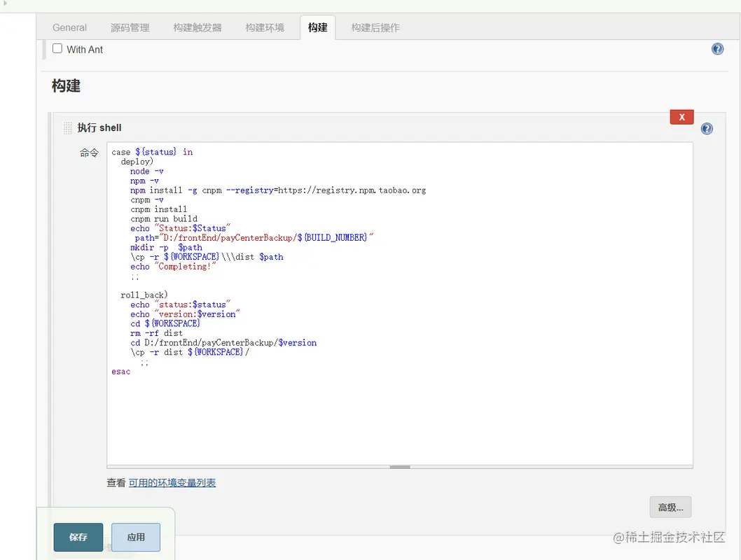The image size is (741, 560).
Task: Click the 'deploy)' case label
Action: pos(137,162)
